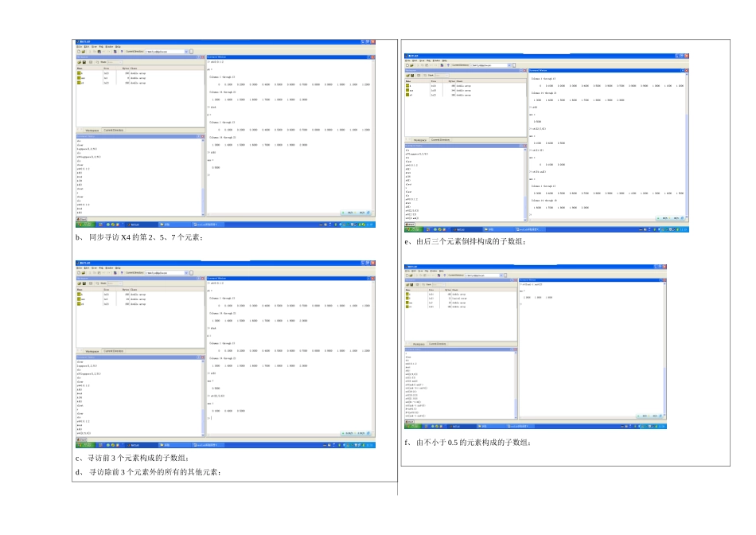Image resolution: width=756 pixels, height=535 pixels.
Task: Click Windows Start button in screenshot above caption b
Action: tap(85, 225)
